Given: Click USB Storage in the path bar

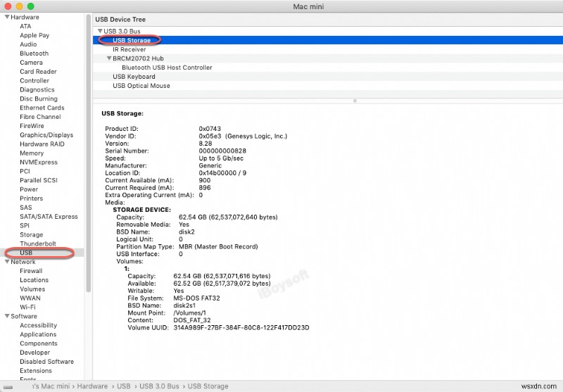Looking at the screenshot, I should pyautogui.click(x=208, y=386).
